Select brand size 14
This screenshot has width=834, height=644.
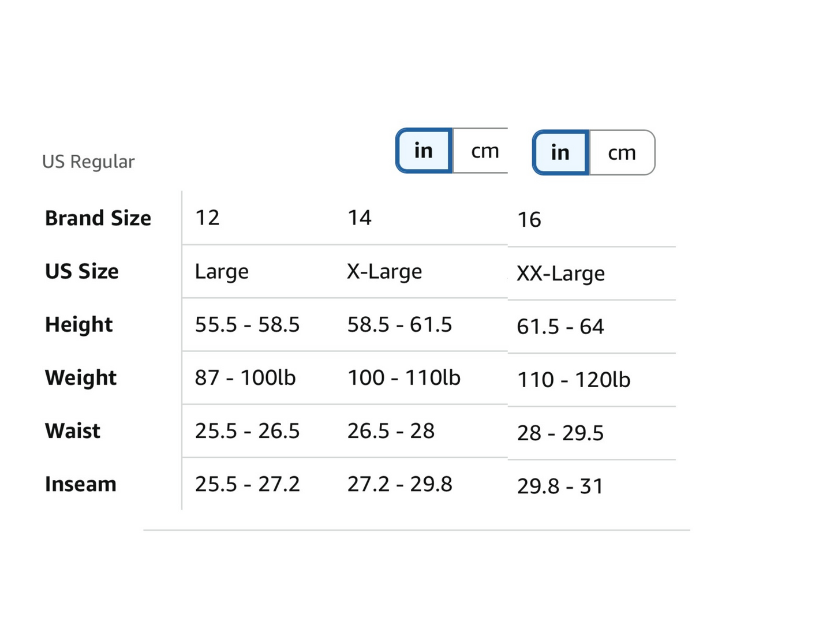coord(360,218)
